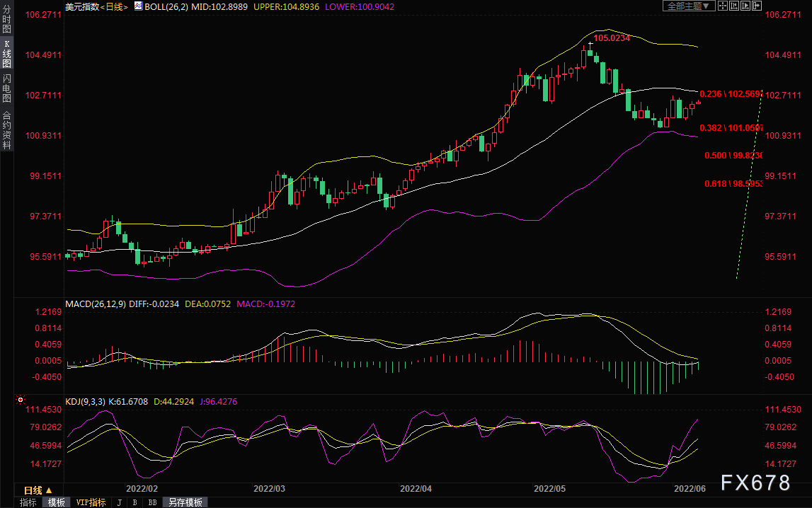Switch to 闪电图 sidebar tab
812x508 pixels.
(x=7, y=88)
